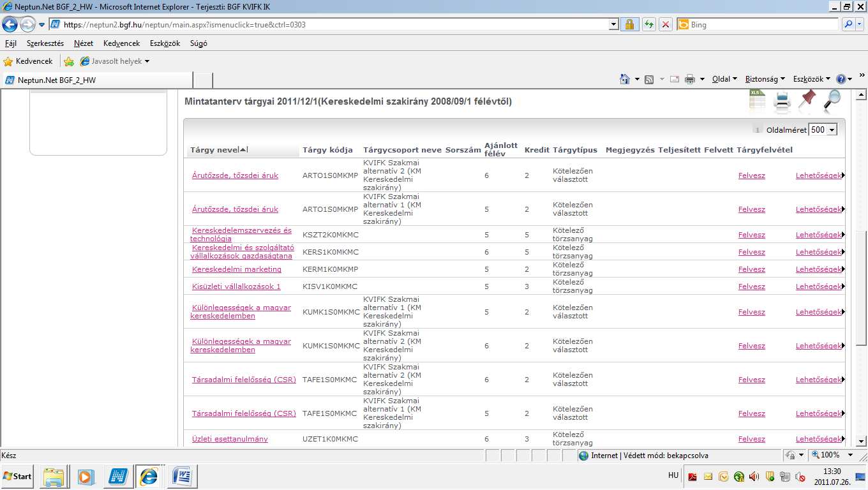The height and width of the screenshot is (490, 868).
Task: Open Windows Explorer from the taskbar
Action: pos(54,476)
